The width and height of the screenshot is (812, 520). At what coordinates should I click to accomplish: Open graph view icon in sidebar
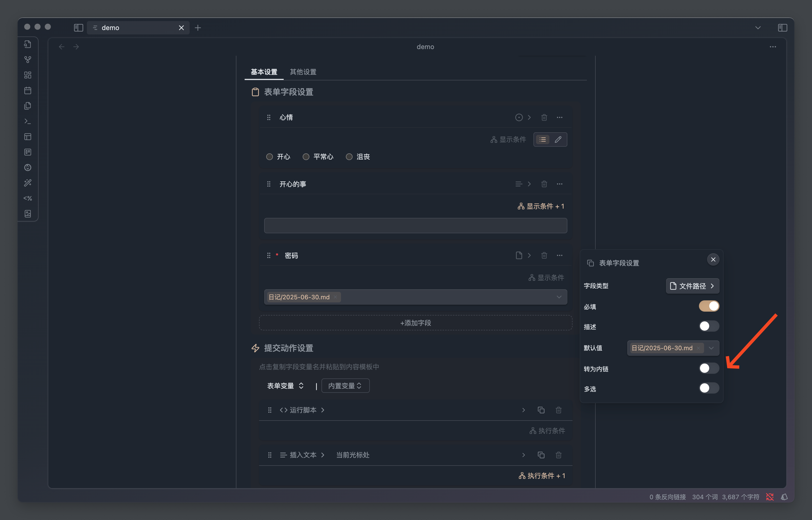point(28,59)
